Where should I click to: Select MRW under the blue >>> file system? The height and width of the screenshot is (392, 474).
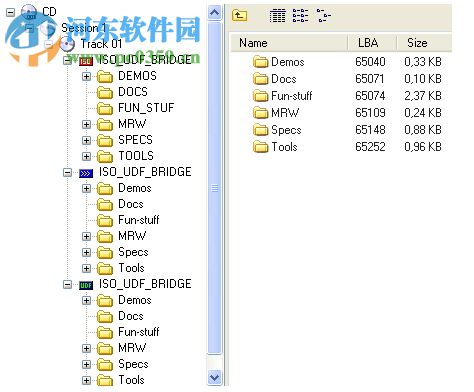(x=132, y=236)
